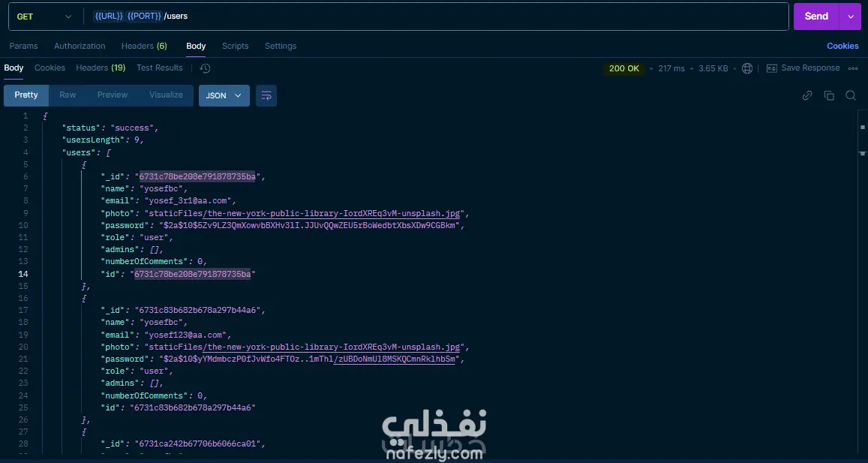Click the 200 OK status badge
868x463 pixels.
coord(624,69)
